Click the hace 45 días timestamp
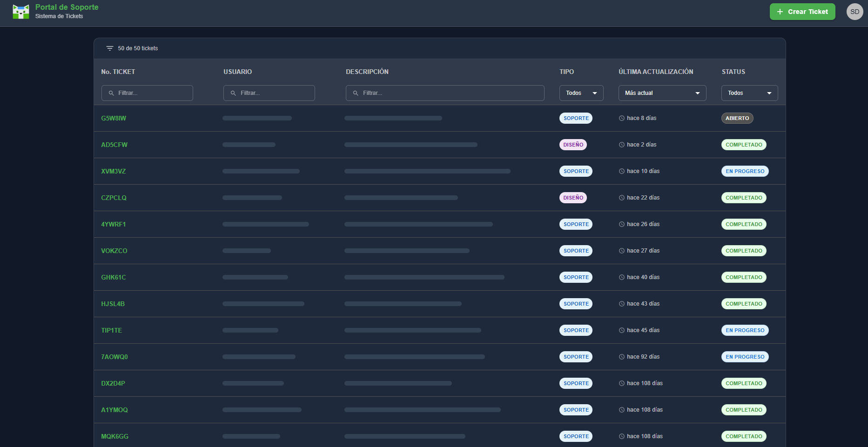The height and width of the screenshot is (447, 868). 643,330
